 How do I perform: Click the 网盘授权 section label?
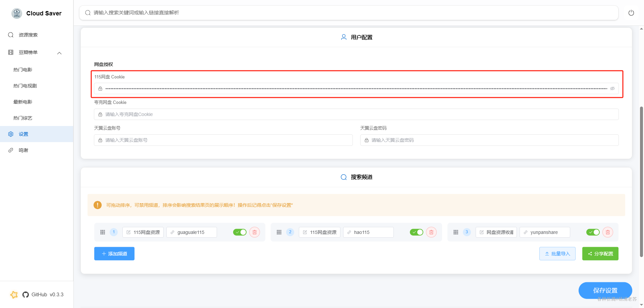(x=104, y=64)
